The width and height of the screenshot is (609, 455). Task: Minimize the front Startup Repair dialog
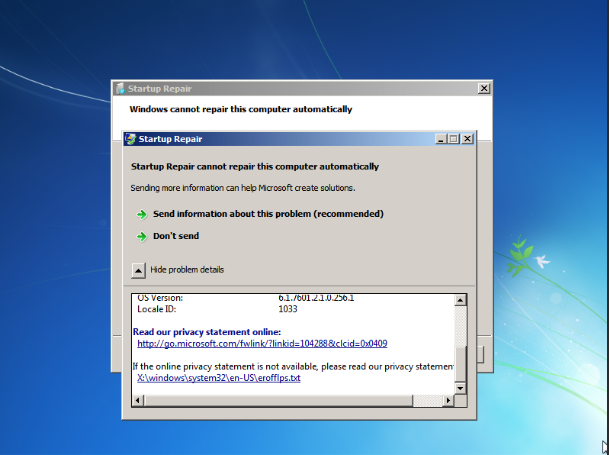tap(440, 139)
